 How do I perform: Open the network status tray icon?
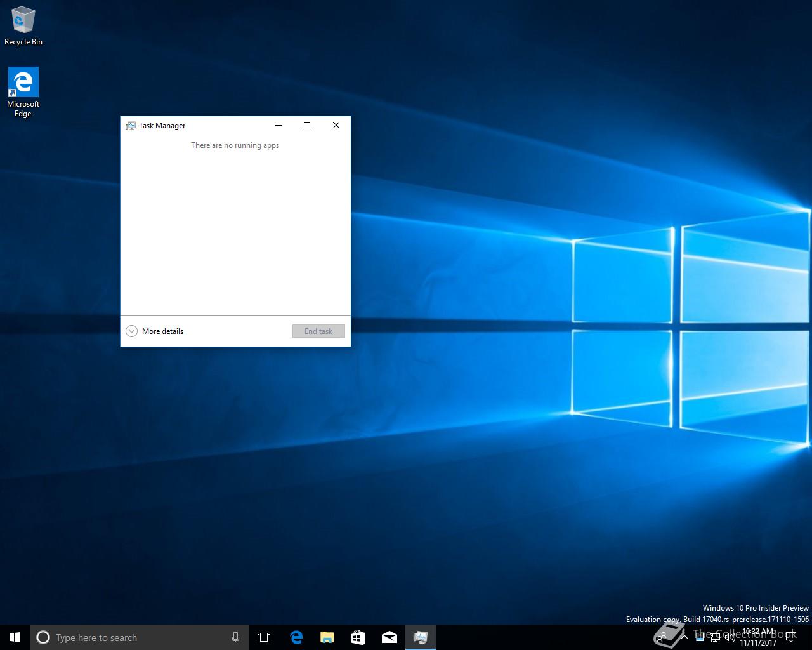click(x=715, y=637)
